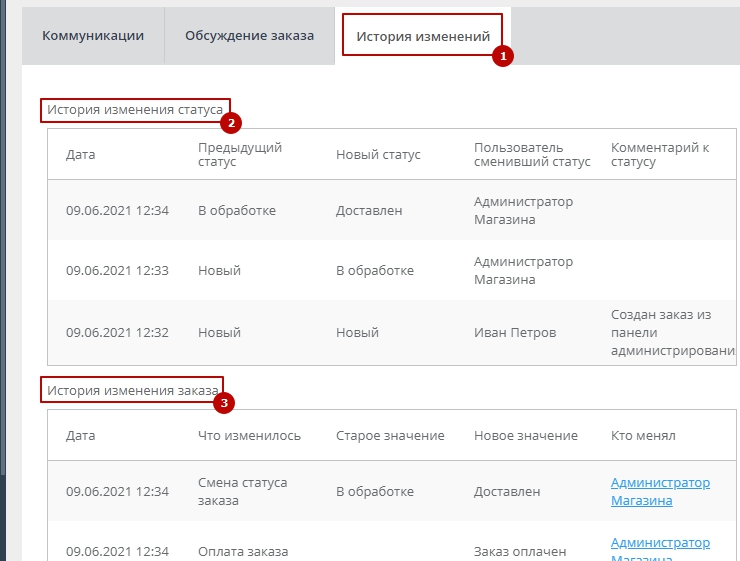Click the История изменения статуса heading
This screenshot has width=740, height=561.
point(135,110)
